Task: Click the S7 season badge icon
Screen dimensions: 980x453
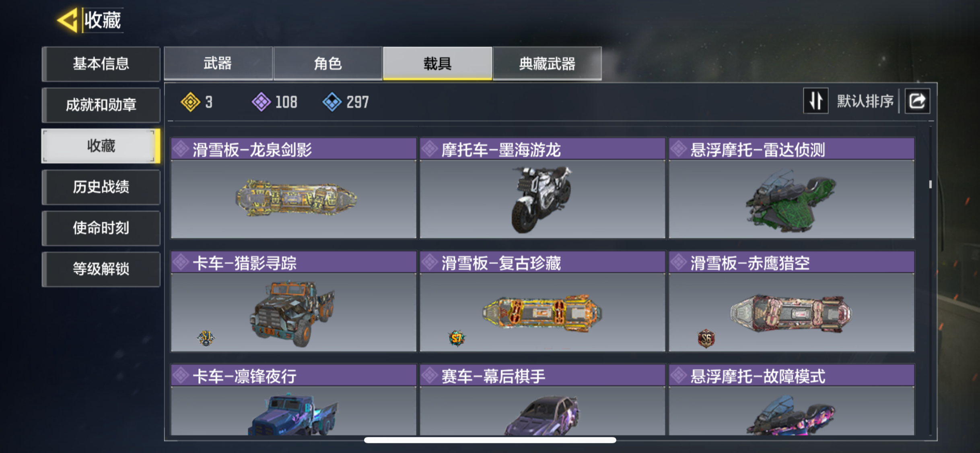Action: 457,338
